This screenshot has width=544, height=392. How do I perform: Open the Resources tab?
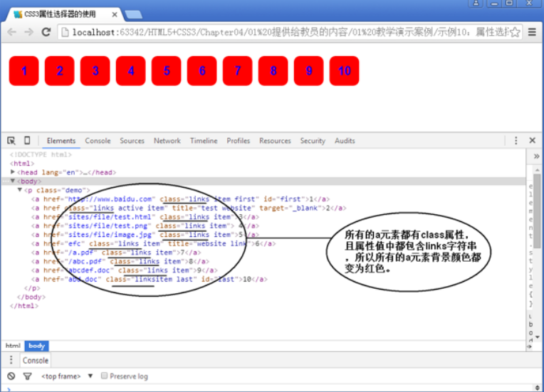(x=275, y=141)
